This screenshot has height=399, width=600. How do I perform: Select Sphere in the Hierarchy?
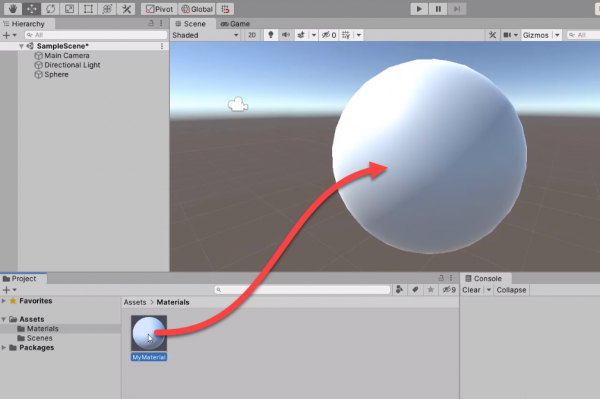(x=56, y=75)
